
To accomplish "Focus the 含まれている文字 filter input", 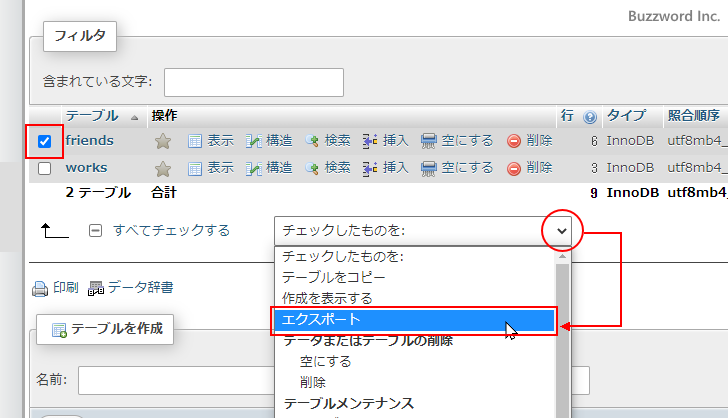I will point(254,82).
